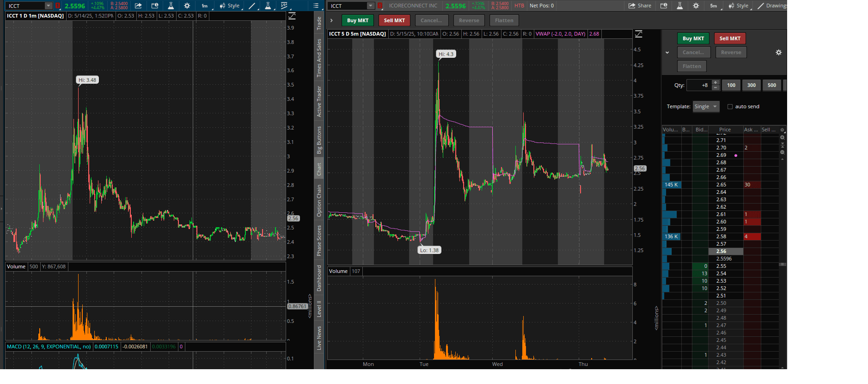The width and height of the screenshot is (868, 384).
Task: Enable the auto send checkbox
Action: click(730, 106)
